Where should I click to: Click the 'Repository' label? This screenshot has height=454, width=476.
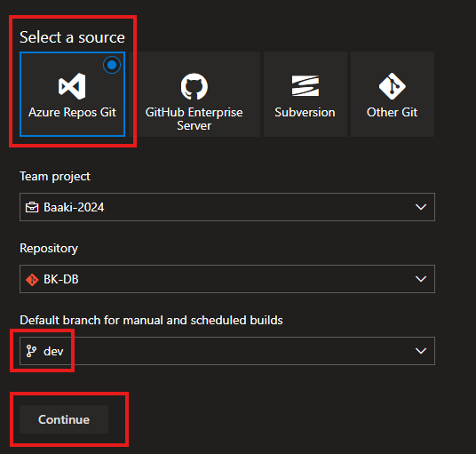(x=49, y=249)
